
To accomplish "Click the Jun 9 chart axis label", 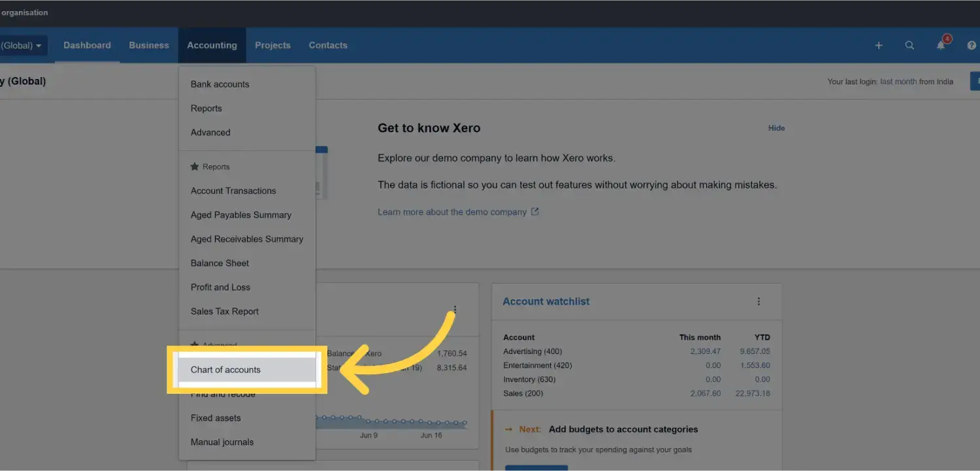I will [368, 435].
